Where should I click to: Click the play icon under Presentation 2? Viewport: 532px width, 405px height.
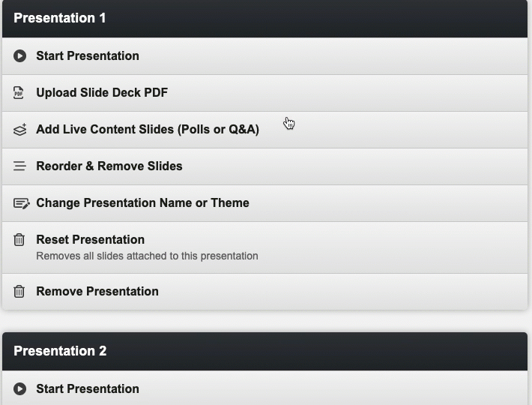click(20, 389)
